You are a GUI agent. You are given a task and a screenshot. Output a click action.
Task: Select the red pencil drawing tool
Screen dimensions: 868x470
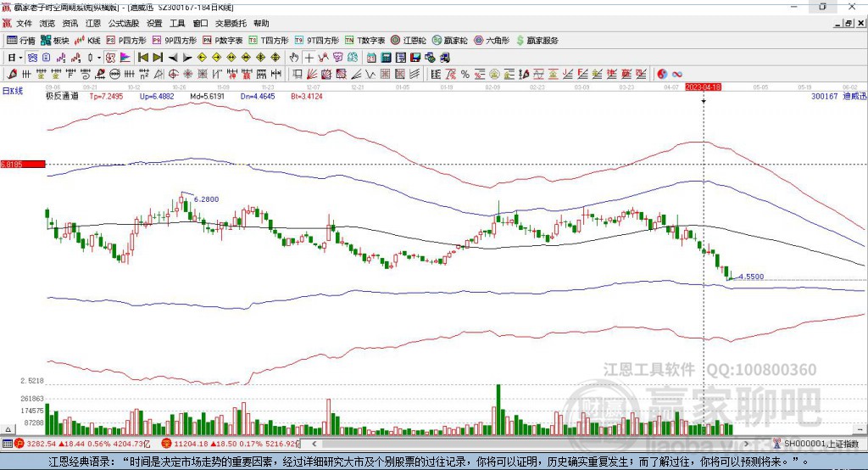pos(12,74)
